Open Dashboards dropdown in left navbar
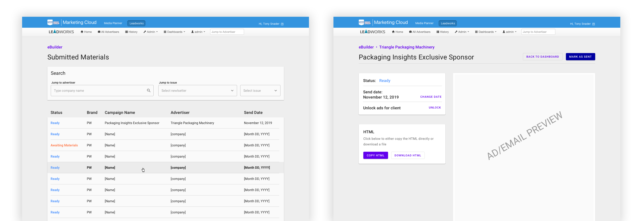 174,32
